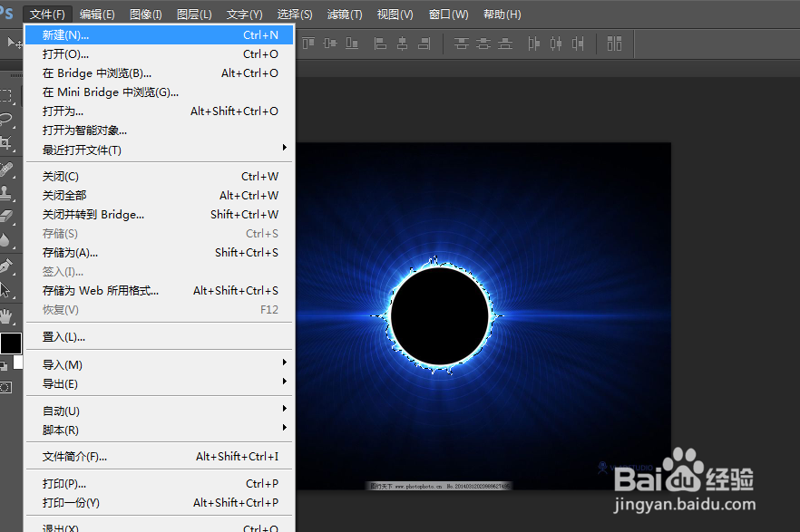Open the 图像(I) menu
The width and height of the screenshot is (800, 532).
coord(145,15)
